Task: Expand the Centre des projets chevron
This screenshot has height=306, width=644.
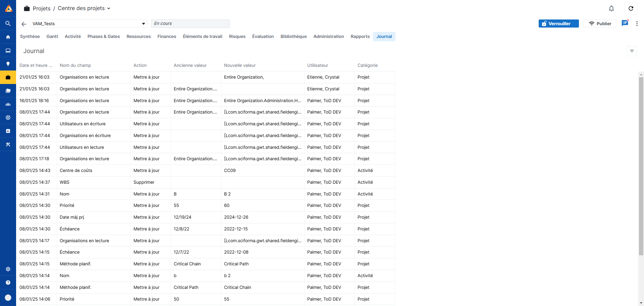Action: (x=109, y=8)
